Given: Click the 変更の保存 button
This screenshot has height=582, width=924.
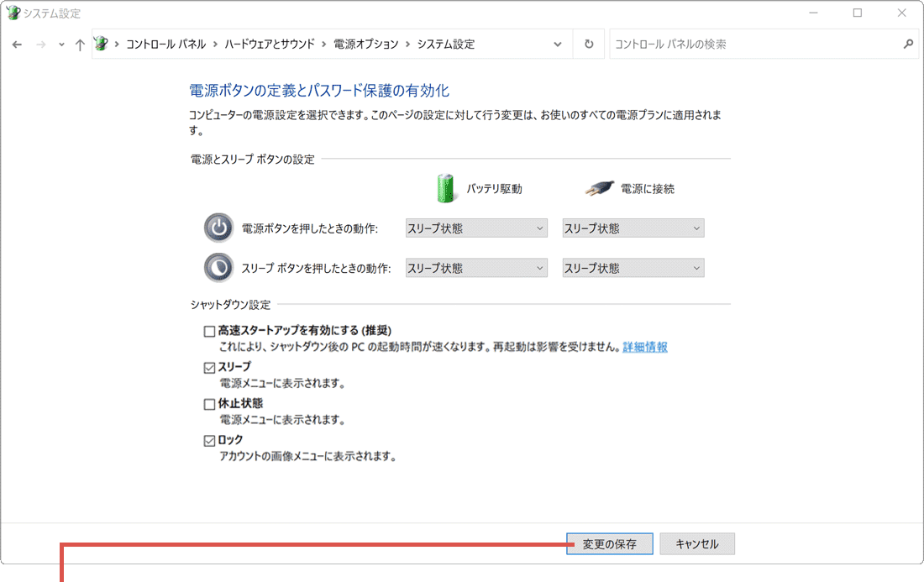Looking at the screenshot, I should [609, 544].
